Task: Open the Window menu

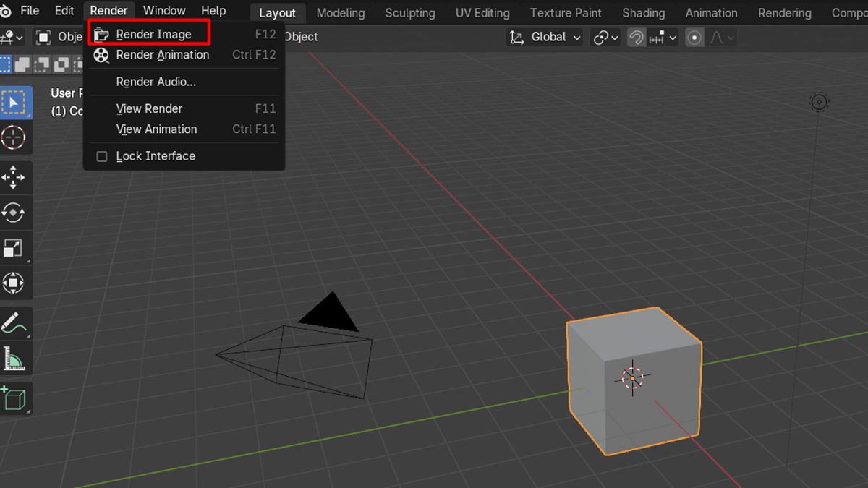Action: (x=164, y=11)
